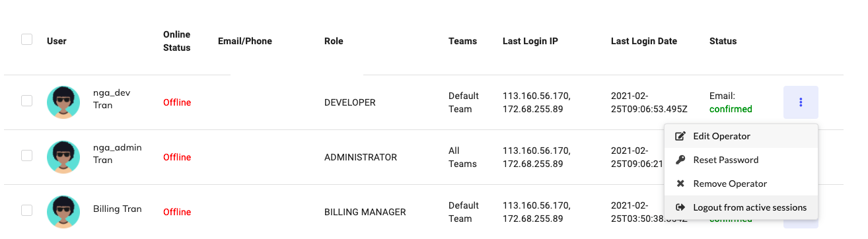Select Logout from active sessions
This screenshot has width=868, height=239.
click(741, 207)
